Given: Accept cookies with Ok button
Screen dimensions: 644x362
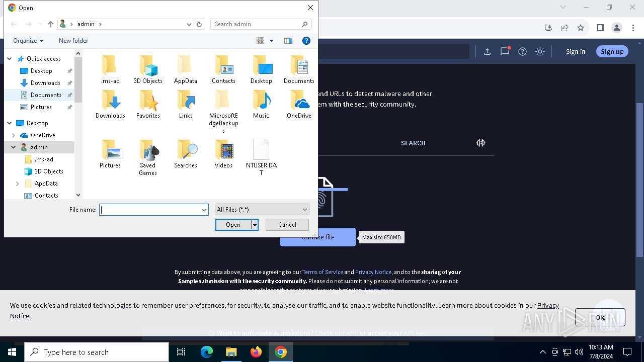Looking at the screenshot, I should pos(600,317).
